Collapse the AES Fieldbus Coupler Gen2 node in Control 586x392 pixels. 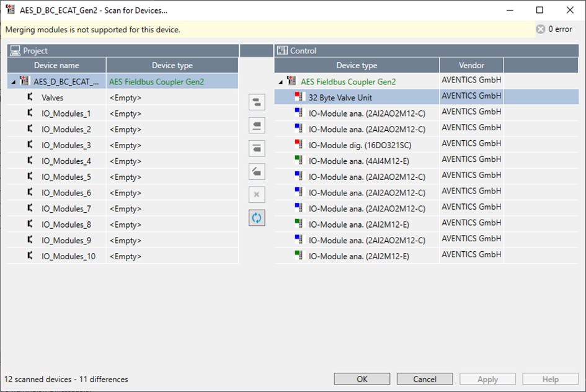pos(281,82)
